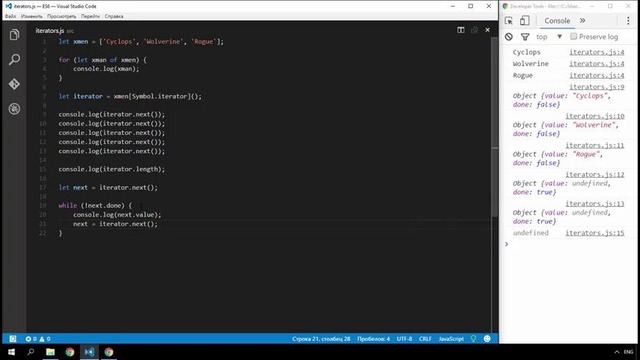Click the 'undefined' console output row
The height and width of the screenshot is (360, 640).
pyautogui.click(x=531, y=233)
